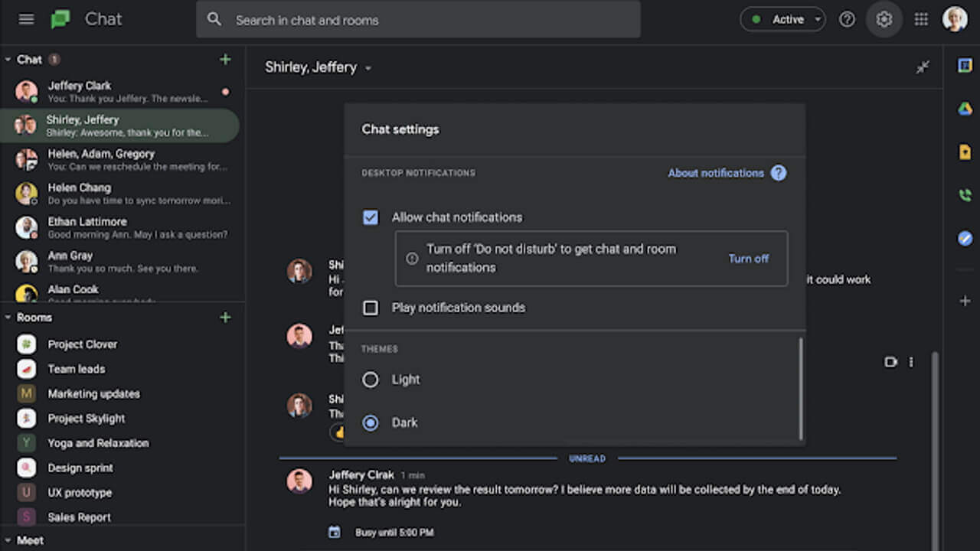This screenshot has width=980, height=551.
Task: Open Google Drive in the side panel
Action: pos(965,109)
